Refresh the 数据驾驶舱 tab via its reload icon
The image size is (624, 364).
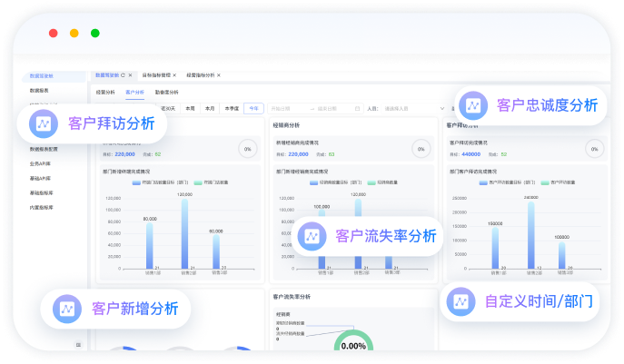(123, 75)
